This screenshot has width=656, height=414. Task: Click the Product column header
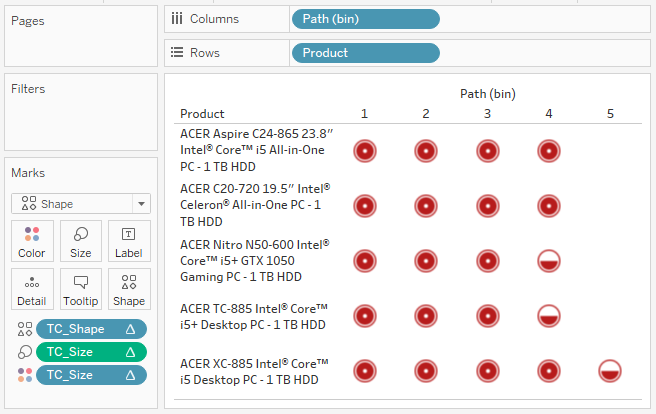(202, 114)
